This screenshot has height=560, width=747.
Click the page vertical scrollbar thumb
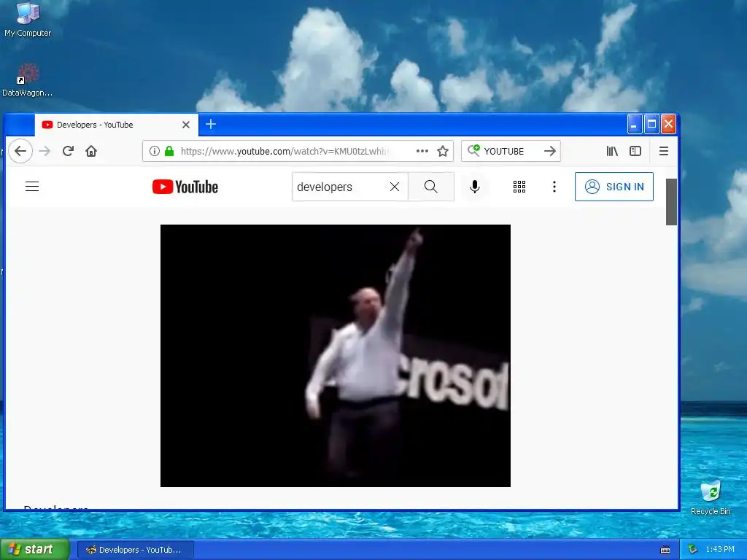(671, 202)
